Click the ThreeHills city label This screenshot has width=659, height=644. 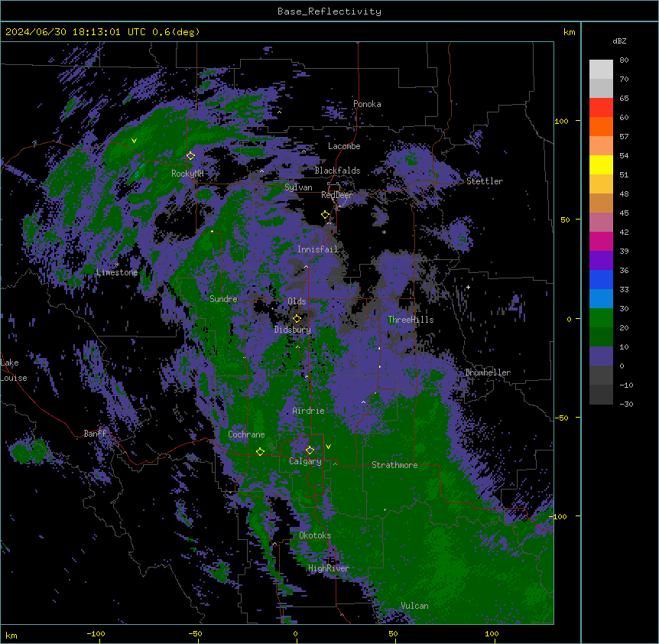(411, 320)
